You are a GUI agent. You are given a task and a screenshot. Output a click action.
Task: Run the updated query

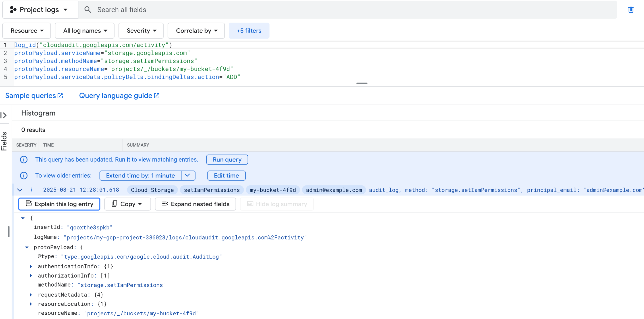227,159
